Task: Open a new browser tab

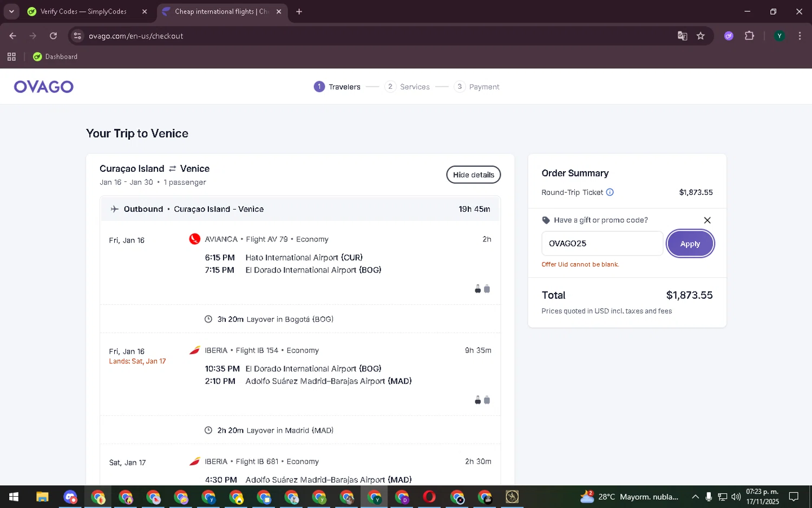Action: click(299, 11)
